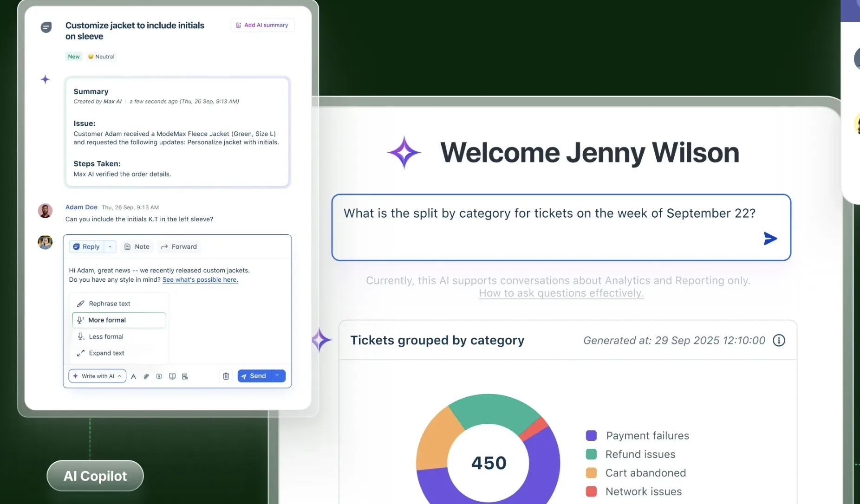Open the knowledge base book icon
This screenshot has height=504, width=860.
click(172, 376)
